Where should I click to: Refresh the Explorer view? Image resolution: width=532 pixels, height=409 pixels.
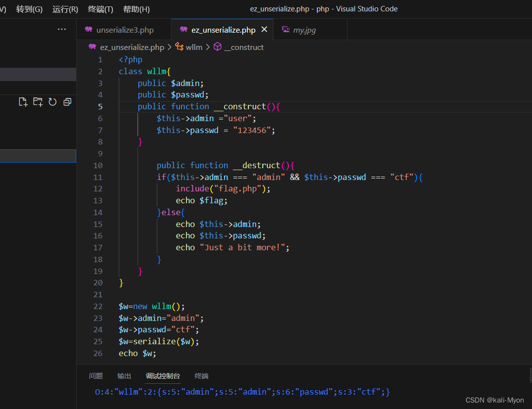coord(52,101)
